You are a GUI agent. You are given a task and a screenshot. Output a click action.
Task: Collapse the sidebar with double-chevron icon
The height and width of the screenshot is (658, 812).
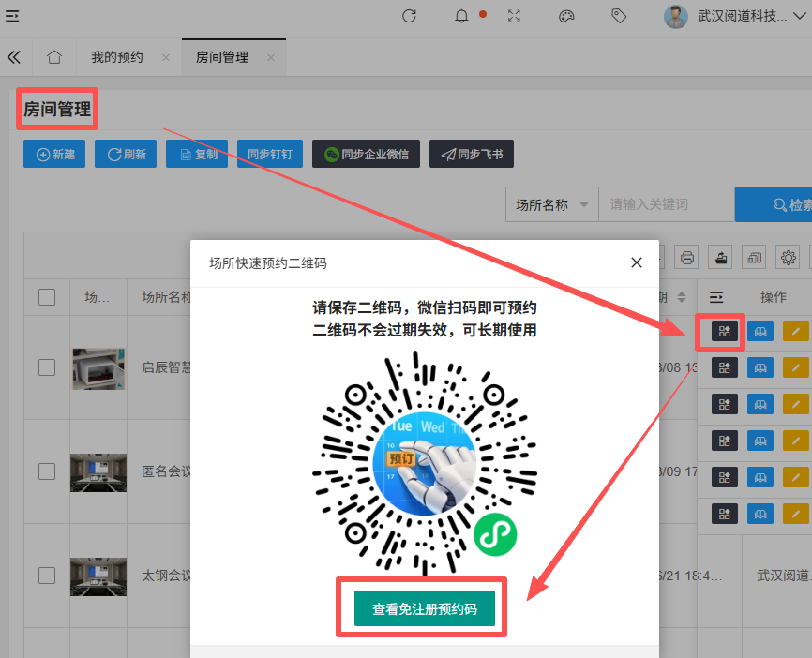pyautogui.click(x=14, y=57)
